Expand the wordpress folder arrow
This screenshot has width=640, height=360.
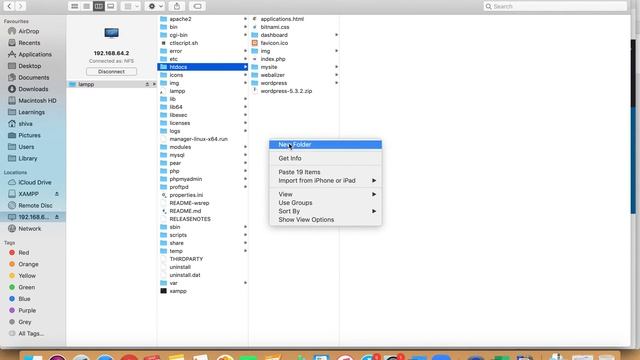[336, 83]
